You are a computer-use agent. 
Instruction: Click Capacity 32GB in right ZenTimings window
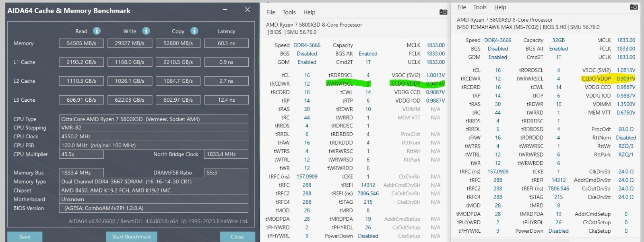click(558, 40)
